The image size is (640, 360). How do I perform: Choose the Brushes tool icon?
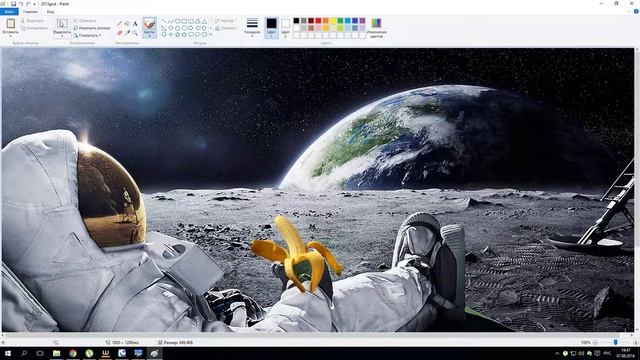click(149, 24)
